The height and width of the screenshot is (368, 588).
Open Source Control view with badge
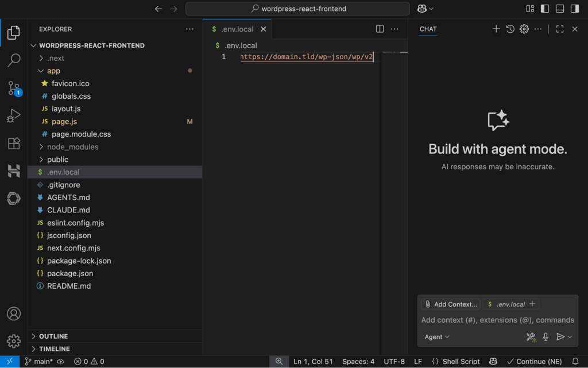(x=14, y=88)
